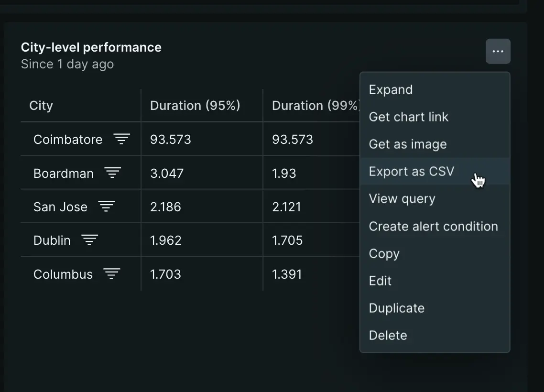This screenshot has height=392, width=544.
Task: Delete the chart from the menu
Action: [x=388, y=336]
